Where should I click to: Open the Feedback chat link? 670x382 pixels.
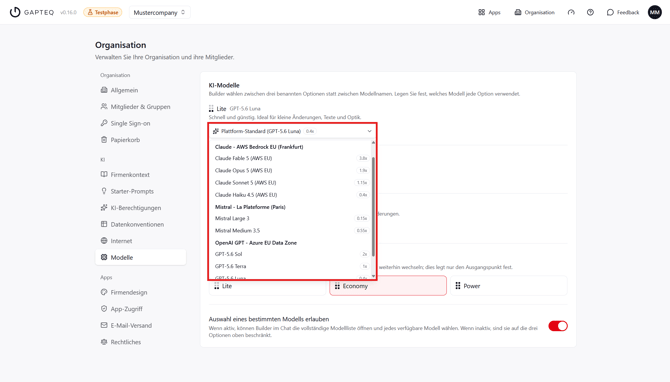623,12
